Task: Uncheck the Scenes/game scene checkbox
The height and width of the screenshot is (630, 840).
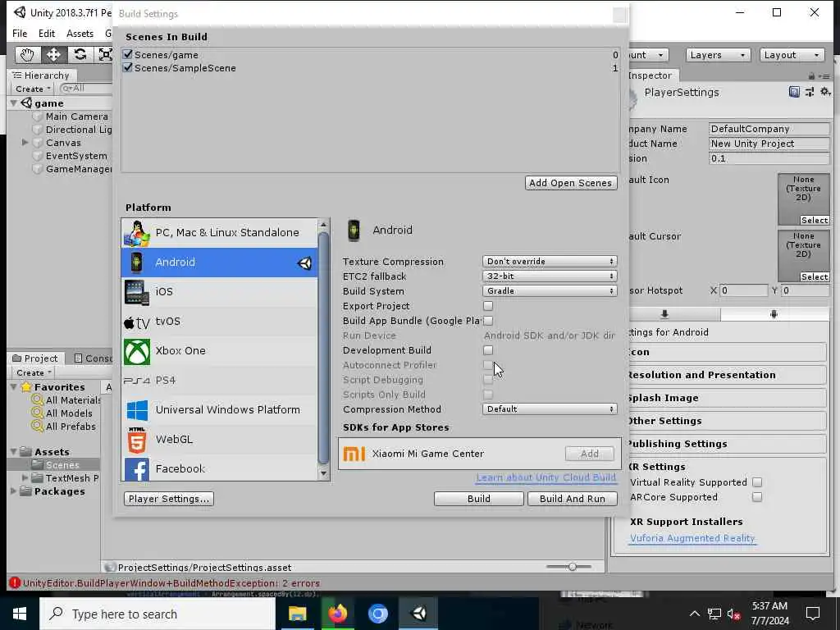Action: click(127, 54)
